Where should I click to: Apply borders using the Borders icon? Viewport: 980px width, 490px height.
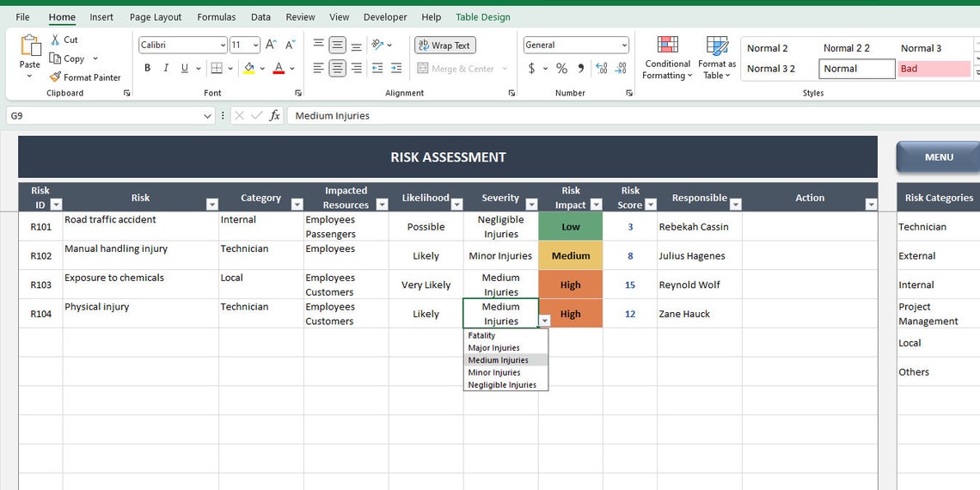(x=217, y=68)
